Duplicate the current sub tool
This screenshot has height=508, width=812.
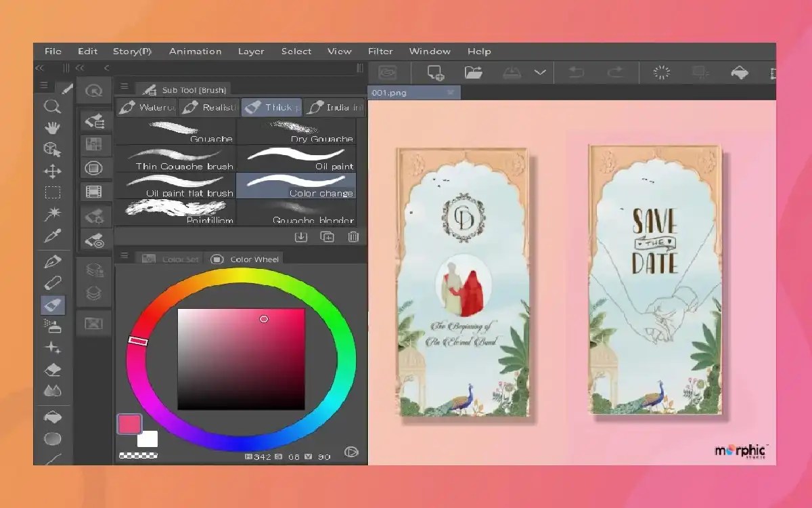pos(327,236)
